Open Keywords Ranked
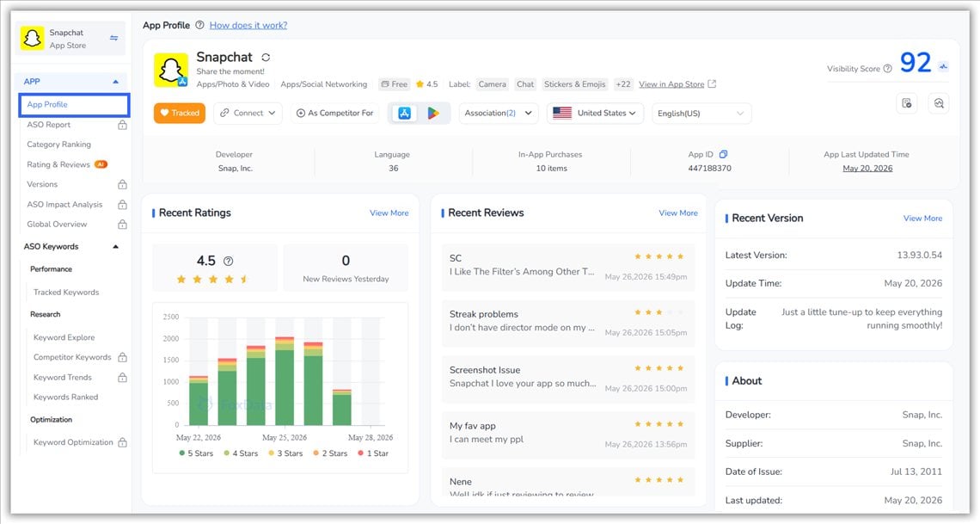The width and height of the screenshot is (980, 524). 65,397
